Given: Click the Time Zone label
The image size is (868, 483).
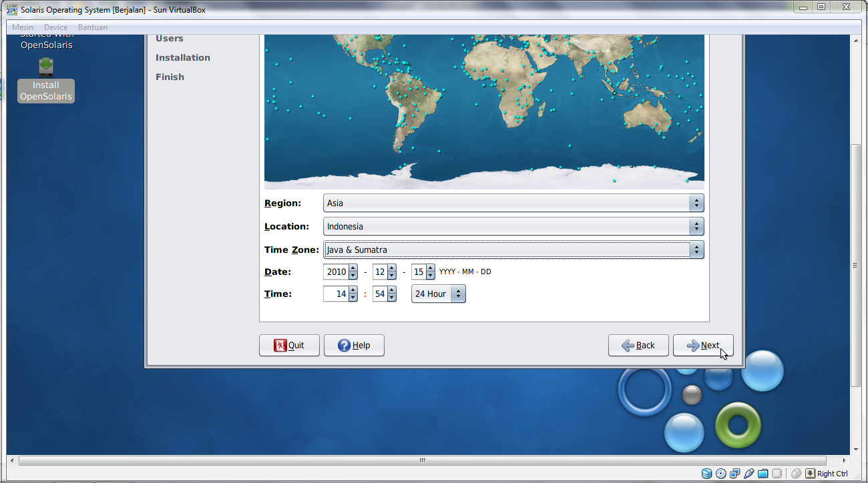Looking at the screenshot, I should click(x=292, y=250).
